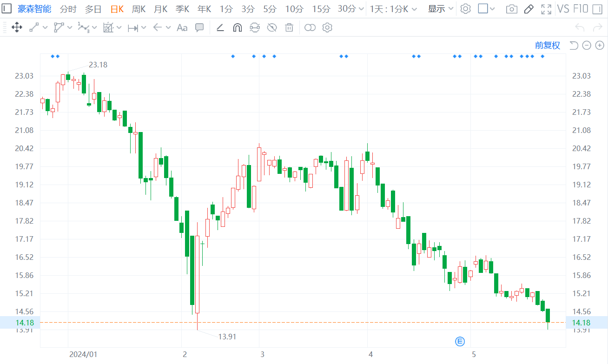Choose the 3分 interval
The height and width of the screenshot is (364, 608).
coord(248,8)
